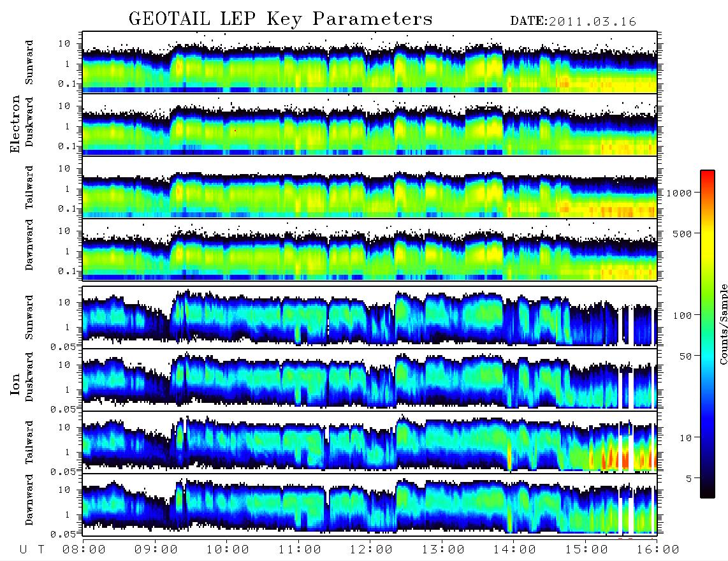
Task: Click inside the Electron Duskward spectrogram panel
Action: pyautogui.click(x=370, y=124)
